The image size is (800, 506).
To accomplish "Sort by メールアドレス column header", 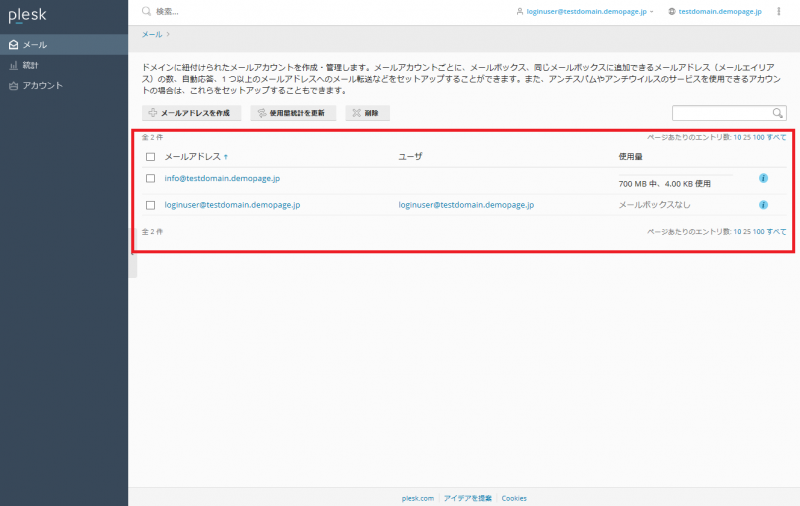I will (x=195, y=157).
